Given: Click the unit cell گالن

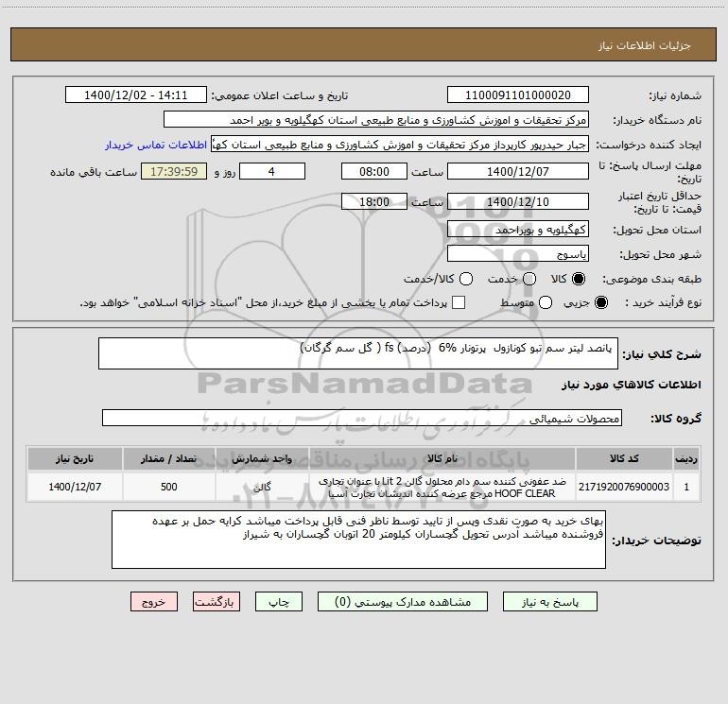Looking at the screenshot, I should 262,487.
